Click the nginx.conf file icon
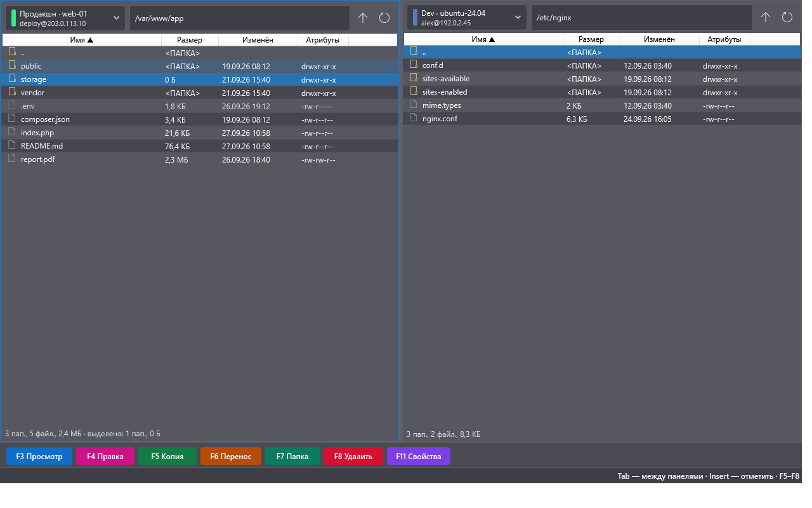The width and height of the screenshot is (812, 508). click(414, 118)
